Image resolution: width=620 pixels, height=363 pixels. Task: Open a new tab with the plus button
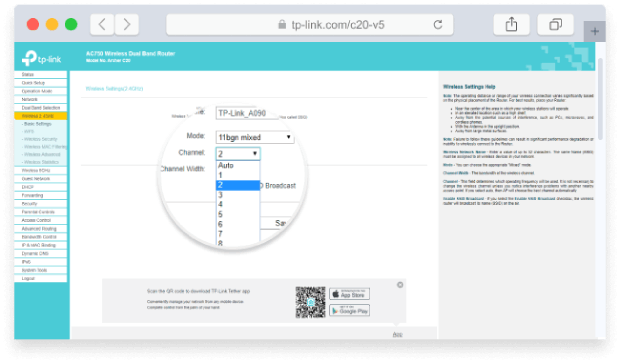pos(595,31)
